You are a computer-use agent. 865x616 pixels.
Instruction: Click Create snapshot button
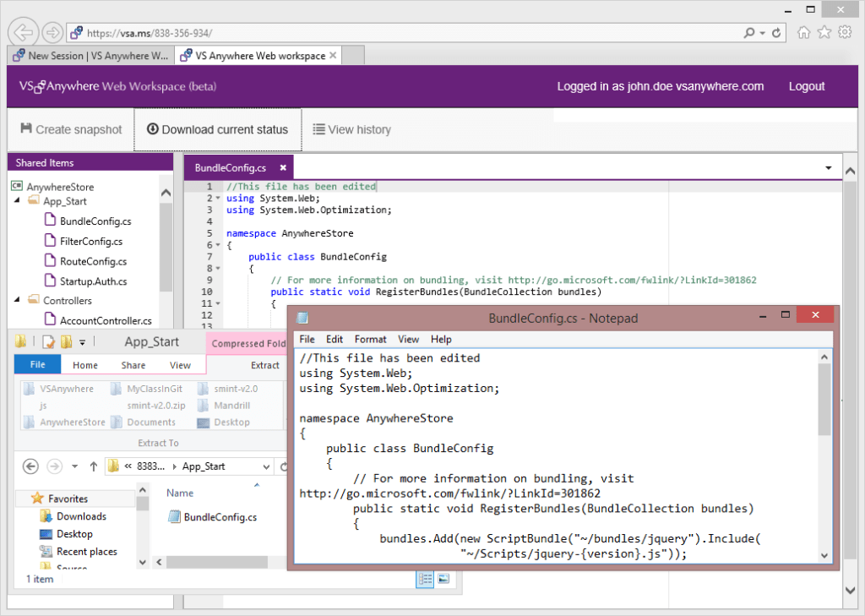point(72,129)
